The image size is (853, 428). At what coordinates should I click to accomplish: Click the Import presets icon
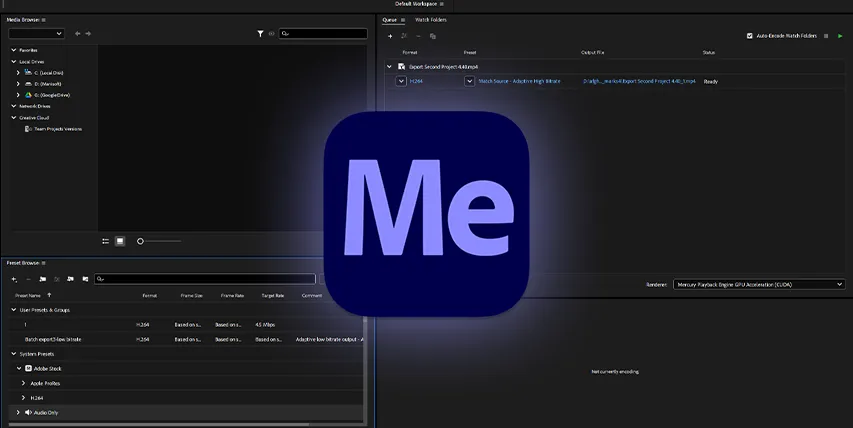(70, 279)
